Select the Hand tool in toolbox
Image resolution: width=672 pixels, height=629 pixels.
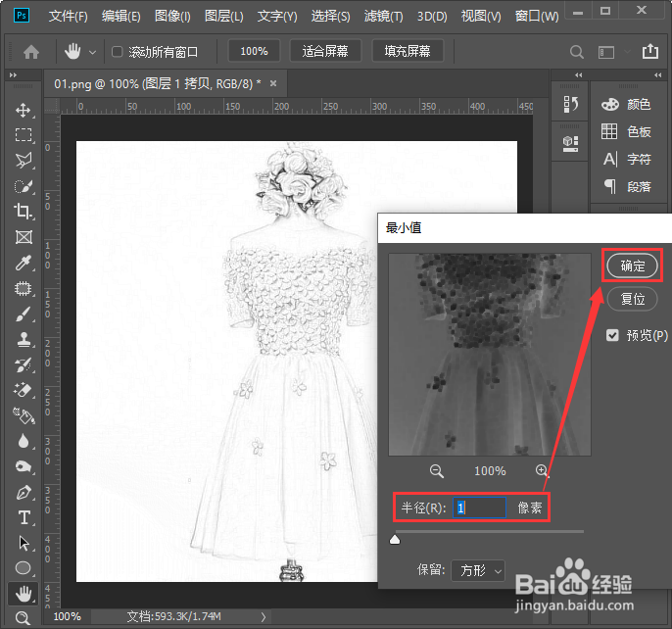(x=24, y=594)
